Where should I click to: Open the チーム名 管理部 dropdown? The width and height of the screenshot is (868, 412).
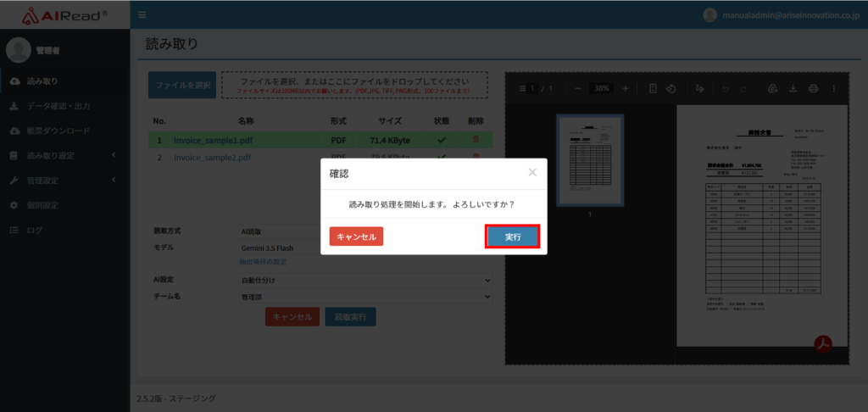tap(365, 297)
